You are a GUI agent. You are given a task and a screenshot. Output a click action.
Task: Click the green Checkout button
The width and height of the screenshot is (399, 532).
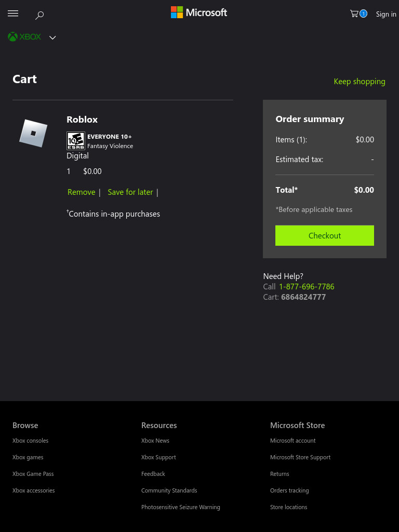[324, 235]
